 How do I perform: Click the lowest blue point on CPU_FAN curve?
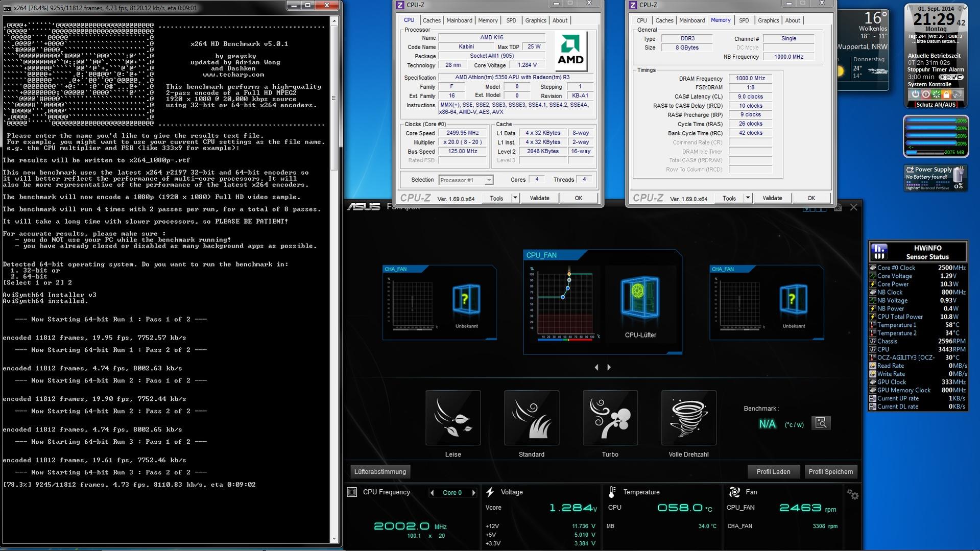tap(563, 297)
